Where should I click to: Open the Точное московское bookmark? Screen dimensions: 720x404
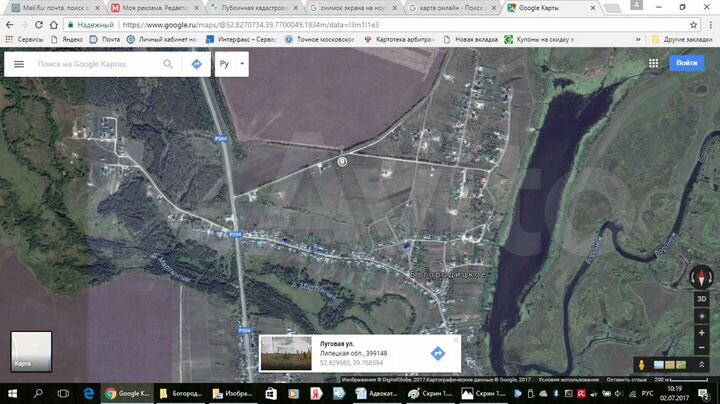tap(320, 39)
